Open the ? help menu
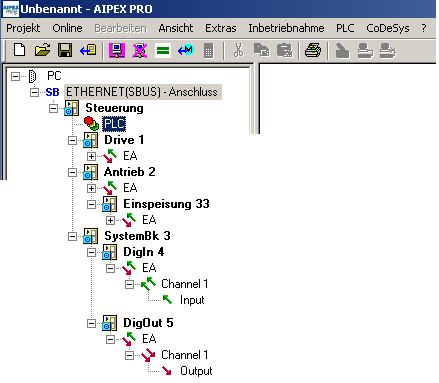 (x=424, y=28)
